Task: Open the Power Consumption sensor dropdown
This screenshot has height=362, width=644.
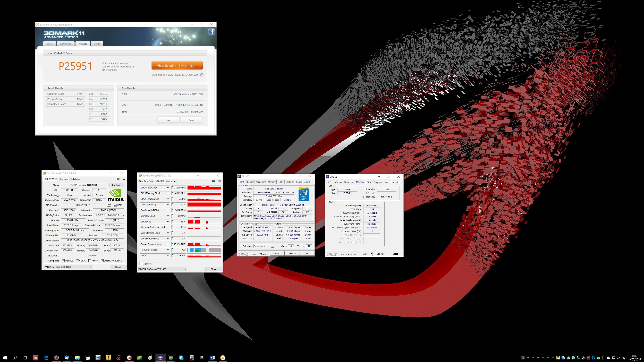Action: [x=168, y=244]
